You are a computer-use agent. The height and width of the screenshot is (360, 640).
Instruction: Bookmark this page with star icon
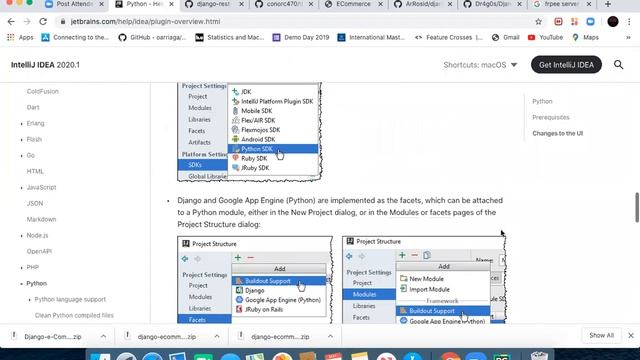538,22
